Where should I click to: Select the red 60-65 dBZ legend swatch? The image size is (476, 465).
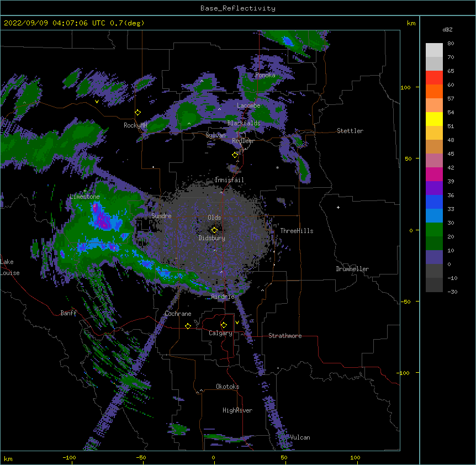tap(434, 77)
